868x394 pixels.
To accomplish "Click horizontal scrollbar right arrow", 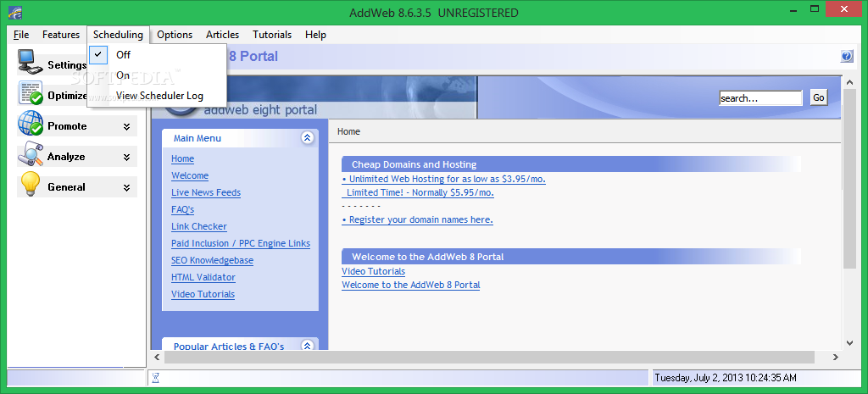I will tap(835, 358).
